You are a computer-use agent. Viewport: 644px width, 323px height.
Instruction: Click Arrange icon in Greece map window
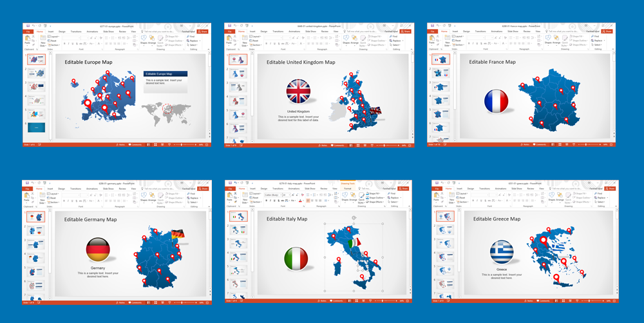pos(561,194)
